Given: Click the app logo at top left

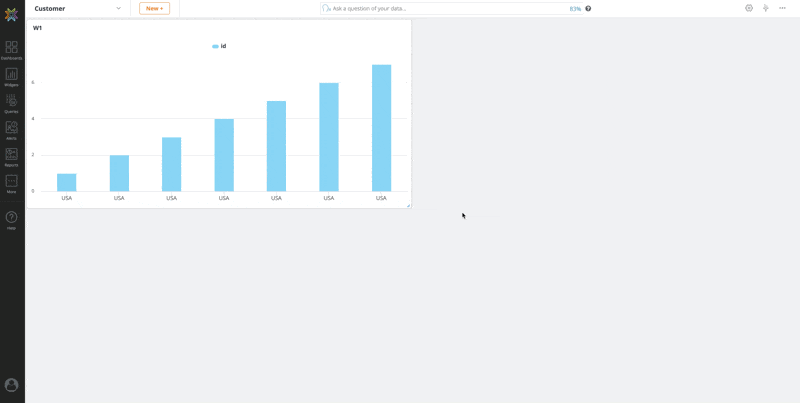Looking at the screenshot, I should point(11,15).
